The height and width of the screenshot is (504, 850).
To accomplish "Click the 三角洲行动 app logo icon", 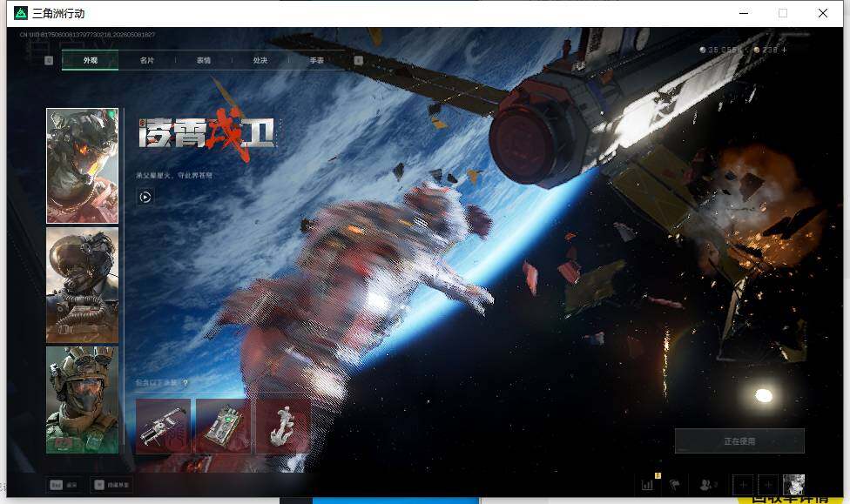I will 21,13.
